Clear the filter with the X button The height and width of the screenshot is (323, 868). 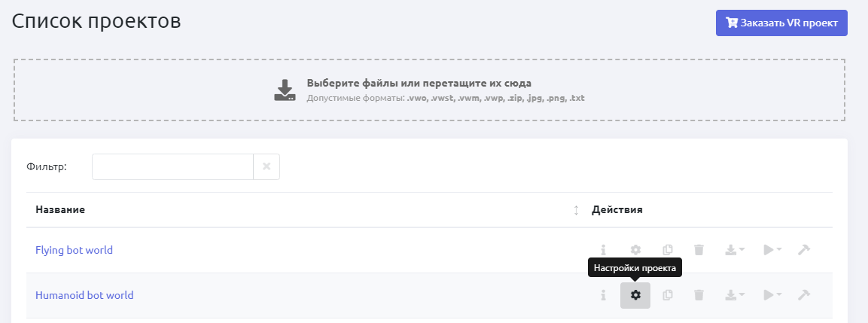tap(266, 167)
